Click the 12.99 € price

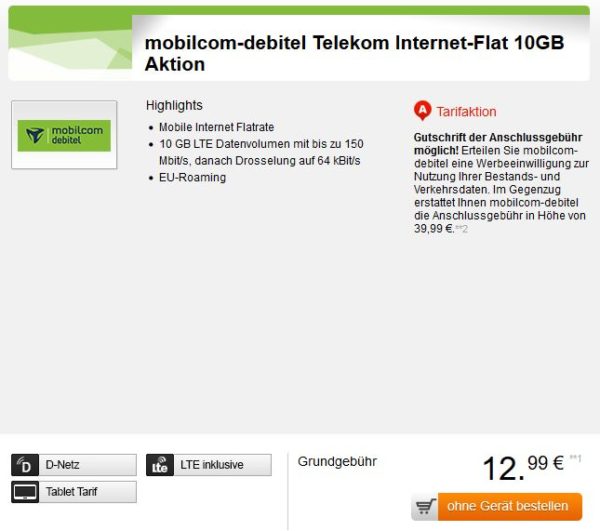pos(523,466)
